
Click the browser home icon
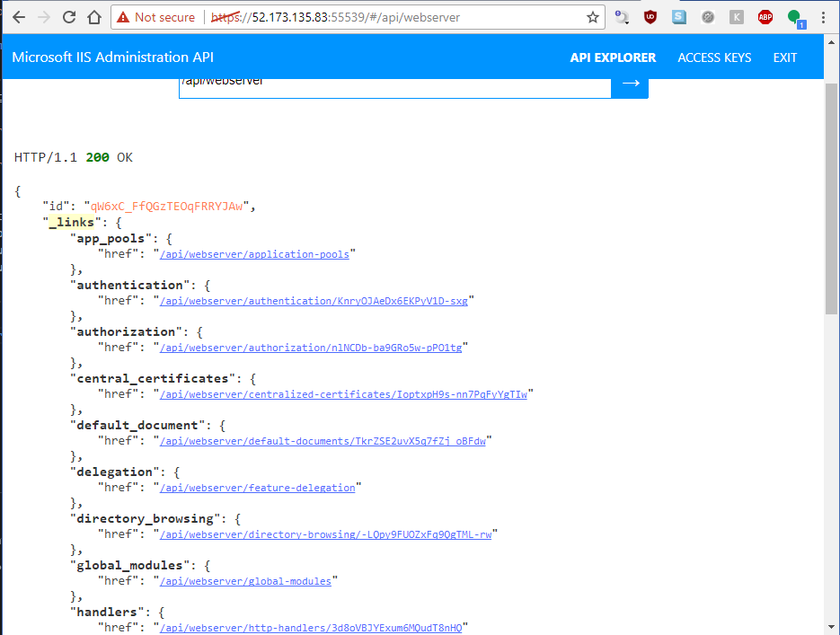click(94, 16)
